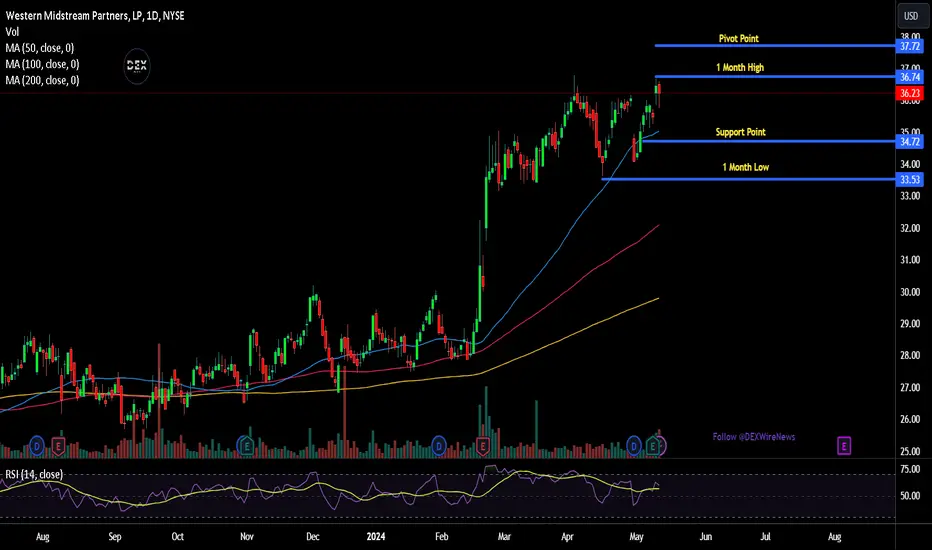This screenshot has height=550, width=932.
Task: Click the 34.72 price label
Action: pyautogui.click(x=909, y=142)
